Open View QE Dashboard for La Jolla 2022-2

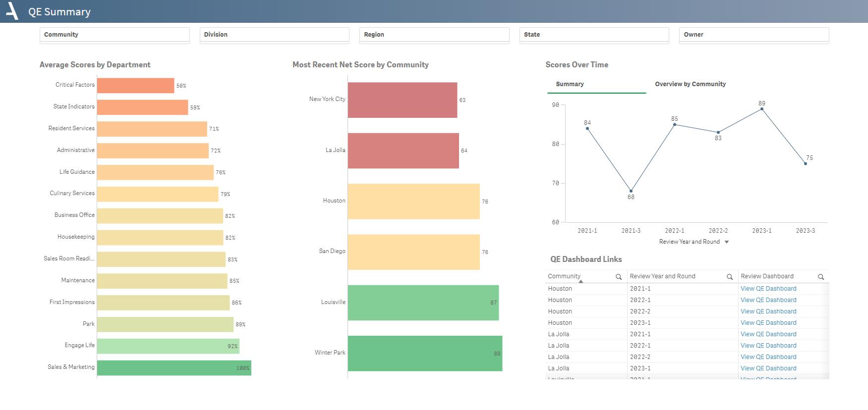point(768,357)
